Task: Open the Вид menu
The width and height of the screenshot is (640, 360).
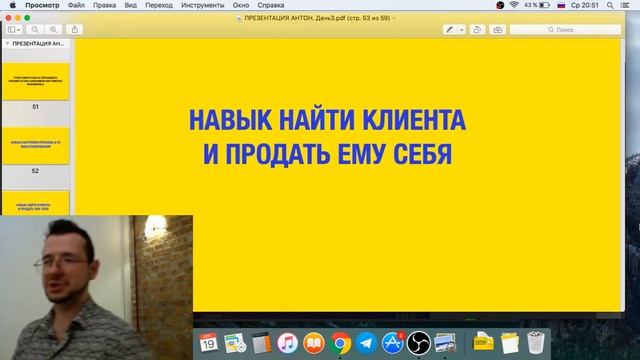Action: click(x=131, y=5)
